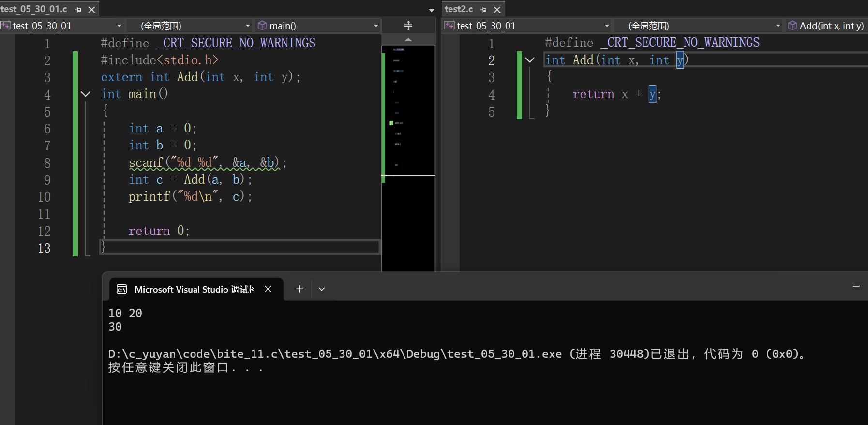Viewport: 868px width, 425px height.
Task: Click the scanf call on line 8
Action: click(208, 163)
